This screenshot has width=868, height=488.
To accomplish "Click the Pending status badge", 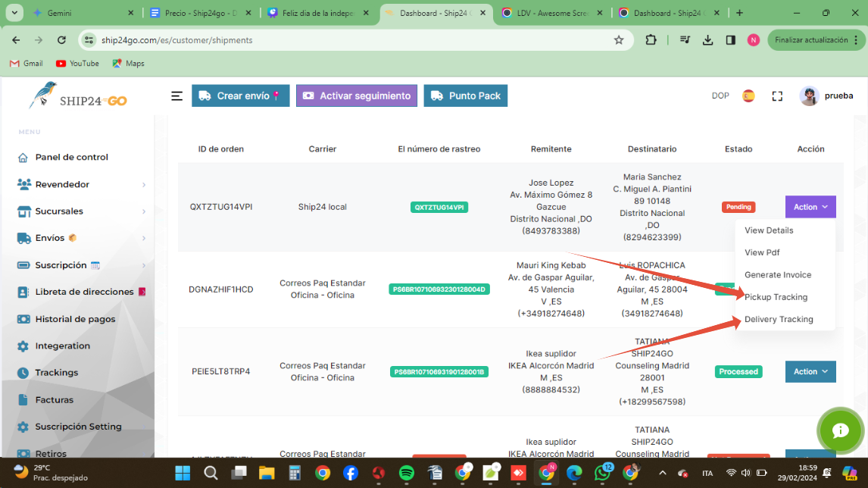I will (738, 207).
